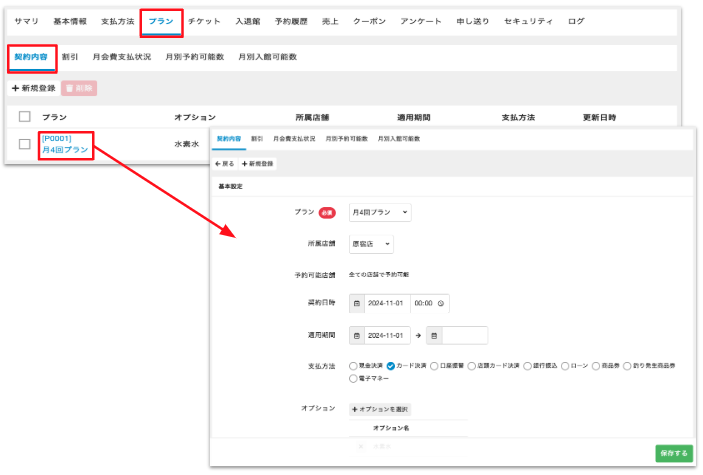Click the green 保存する button

[x=674, y=453]
